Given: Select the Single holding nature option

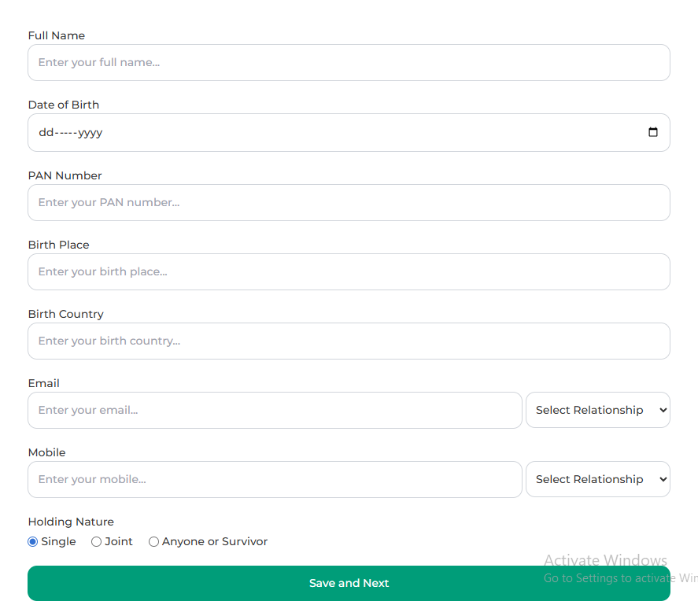Looking at the screenshot, I should pyautogui.click(x=33, y=542).
